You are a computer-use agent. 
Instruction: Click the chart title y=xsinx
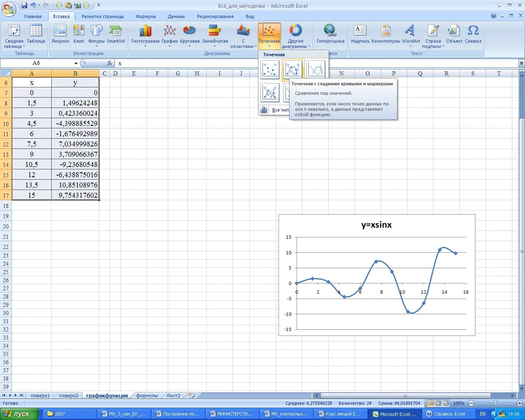coord(377,225)
